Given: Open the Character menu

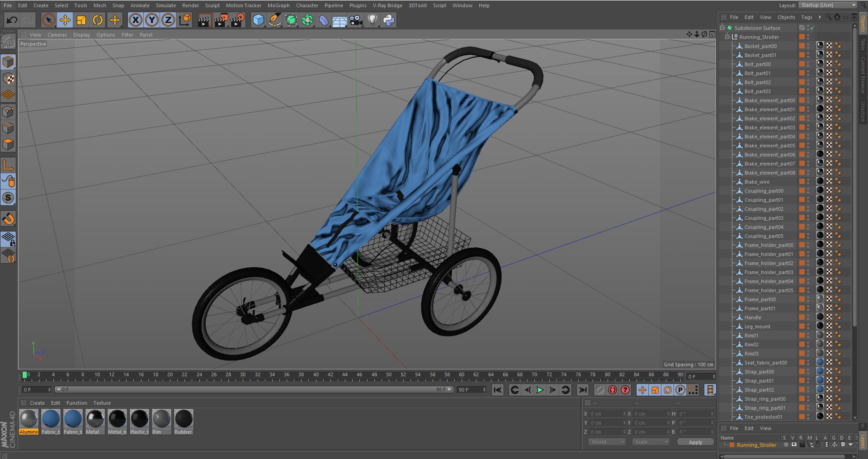Looking at the screenshot, I should coord(307,5).
